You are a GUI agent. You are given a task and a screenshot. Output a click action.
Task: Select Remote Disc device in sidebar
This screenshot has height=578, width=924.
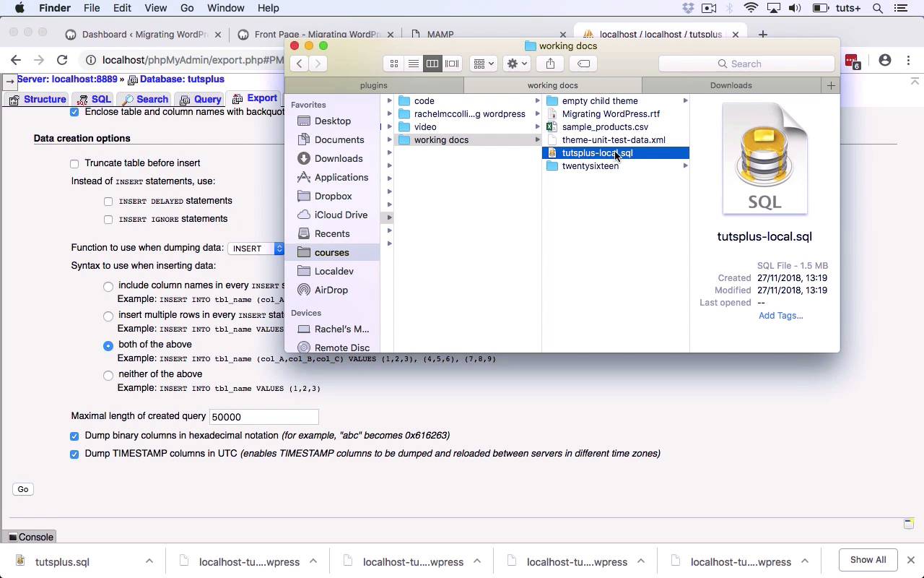(x=341, y=348)
